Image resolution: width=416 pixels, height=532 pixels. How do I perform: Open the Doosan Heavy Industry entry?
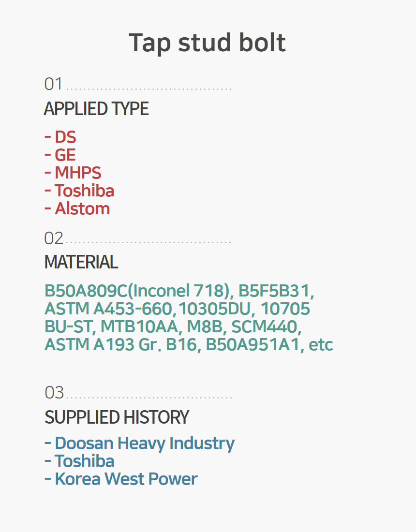pyautogui.click(x=145, y=443)
